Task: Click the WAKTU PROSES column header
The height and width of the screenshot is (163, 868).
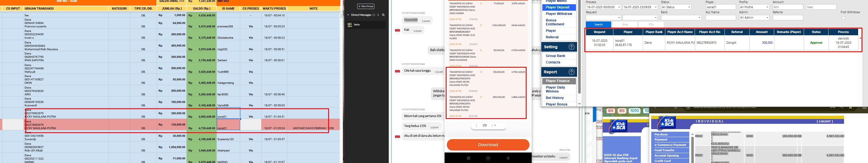Action: pyautogui.click(x=274, y=8)
